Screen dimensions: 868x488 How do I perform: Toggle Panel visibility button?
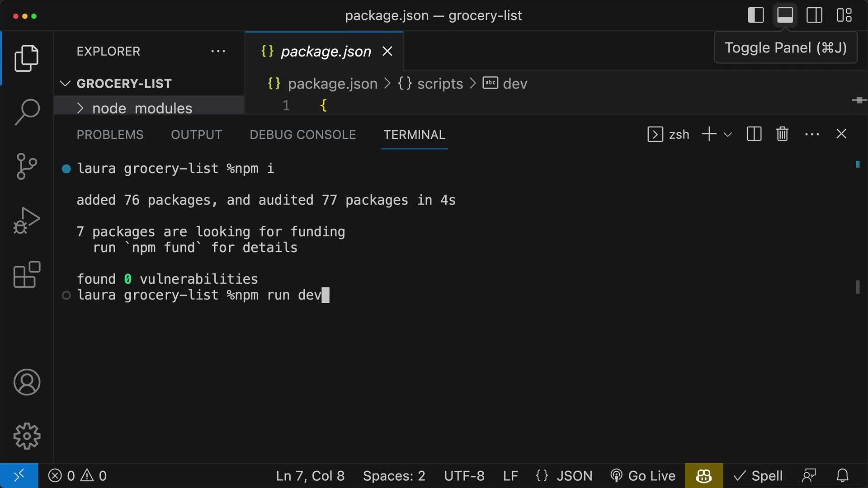coord(785,15)
